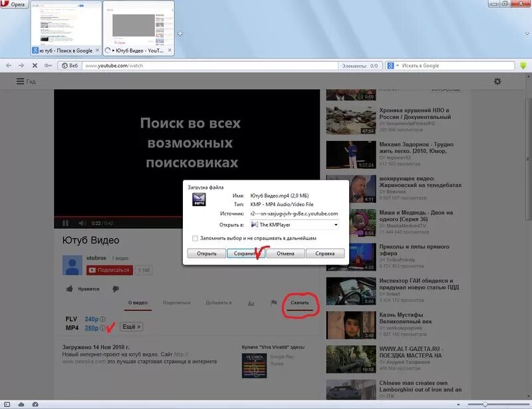This screenshot has width=532, height=409.
Task: Click the info icon next to 240p
Action: 102,319
